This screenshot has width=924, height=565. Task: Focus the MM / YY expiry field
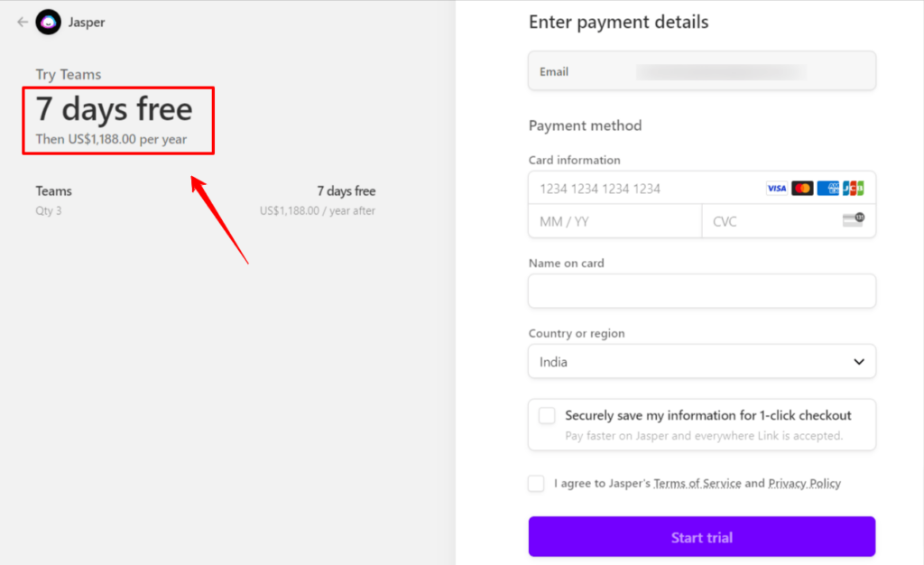[615, 221]
